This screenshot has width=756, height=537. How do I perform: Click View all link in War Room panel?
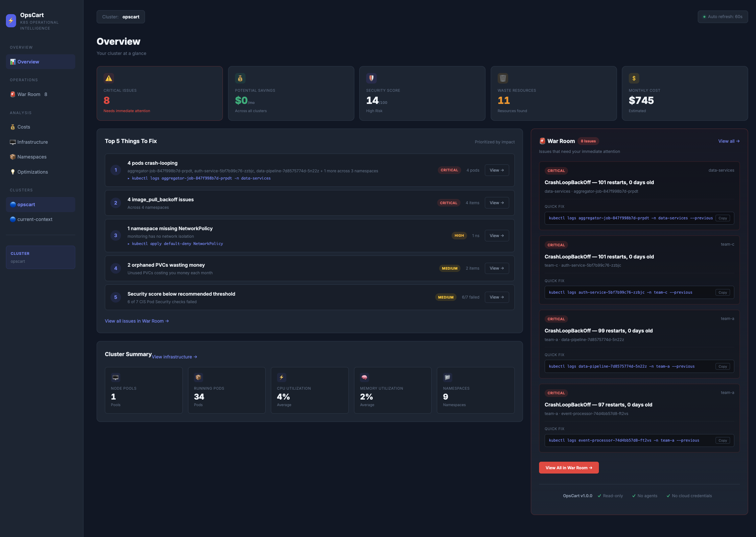pos(729,141)
